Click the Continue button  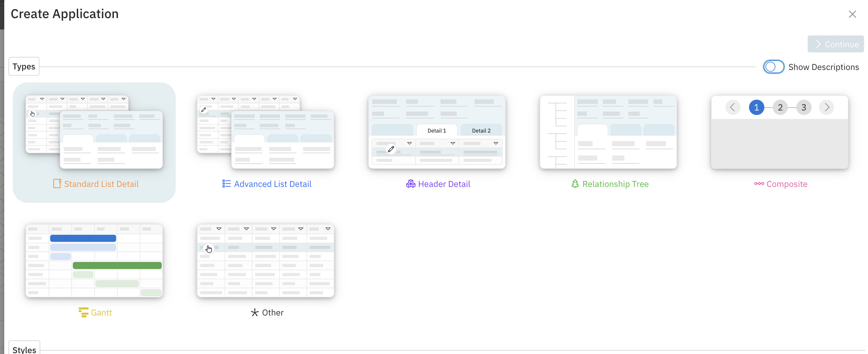click(x=836, y=44)
